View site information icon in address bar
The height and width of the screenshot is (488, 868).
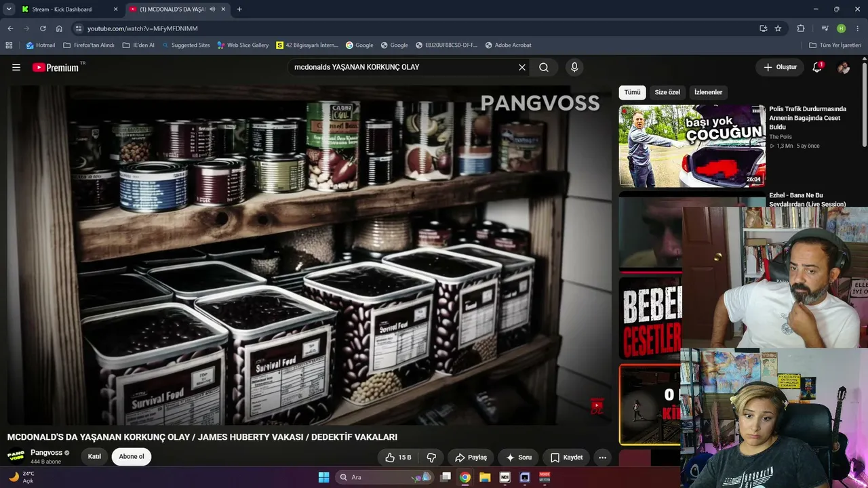tap(78, 28)
